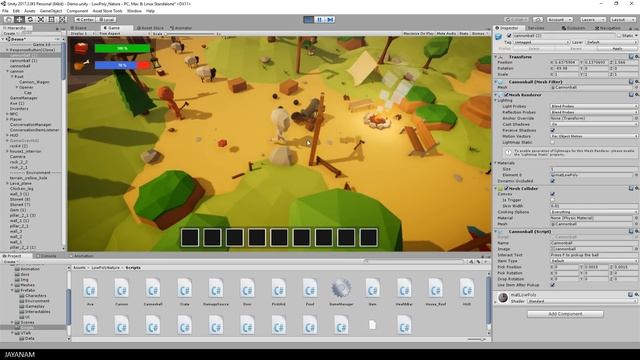Image resolution: width=640 pixels, height=360 pixels.
Task: Toggle the Mesh Collider enabled checkbox
Action: pyautogui.click(x=506, y=188)
